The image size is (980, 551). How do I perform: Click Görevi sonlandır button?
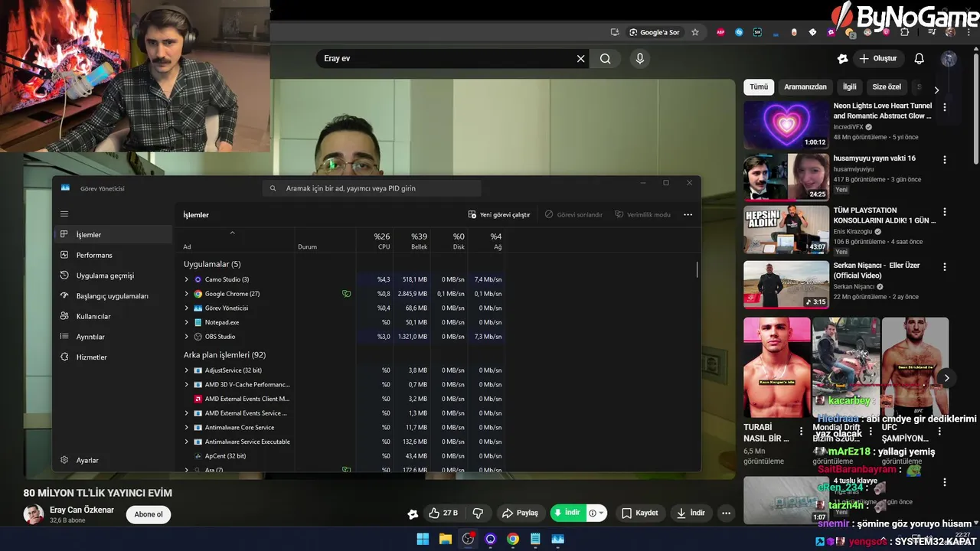[573, 215]
